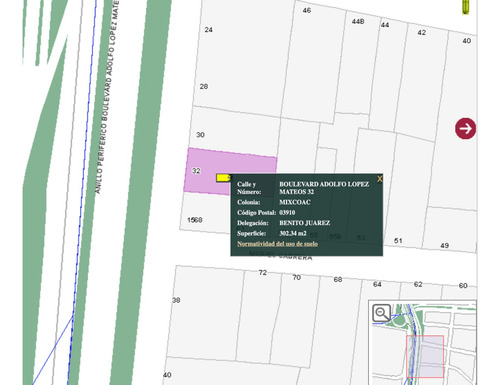Select the parcel labeled 60
The width and height of the screenshot is (500, 385).
pyautogui.click(x=463, y=285)
